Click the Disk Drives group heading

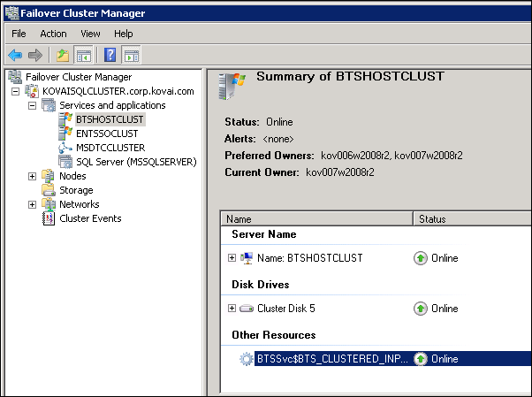[x=261, y=285]
